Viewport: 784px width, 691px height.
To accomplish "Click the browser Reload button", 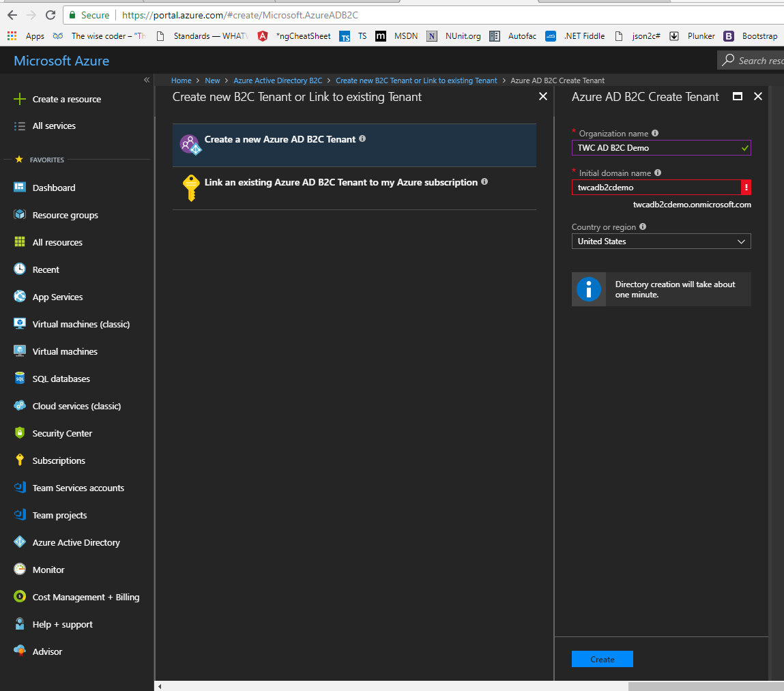I will pyautogui.click(x=50, y=15).
